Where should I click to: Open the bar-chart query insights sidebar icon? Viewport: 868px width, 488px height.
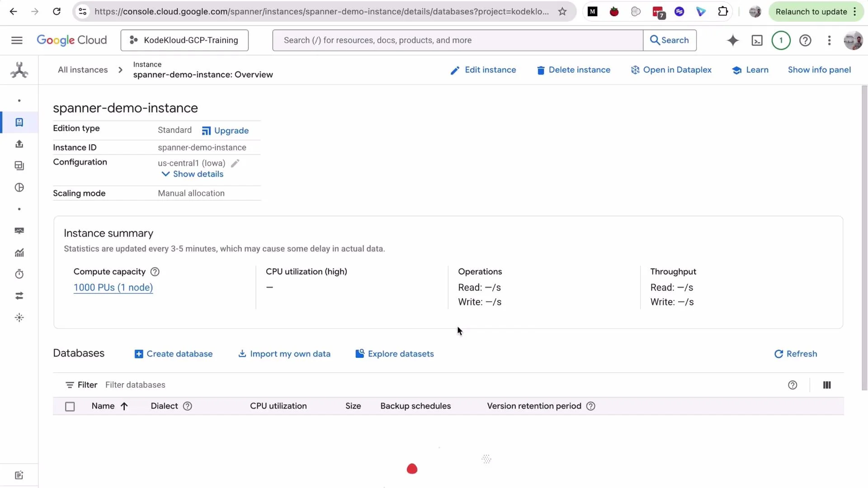point(19,253)
